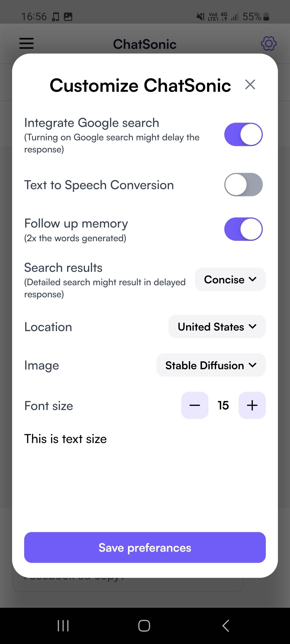Open the Concise search results dropdown
290x644 pixels.
tap(230, 279)
